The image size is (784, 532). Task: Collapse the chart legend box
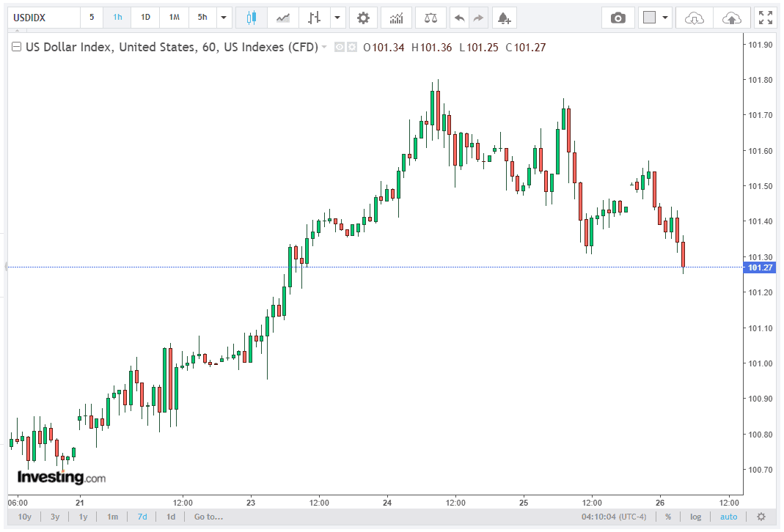point(16,47)
